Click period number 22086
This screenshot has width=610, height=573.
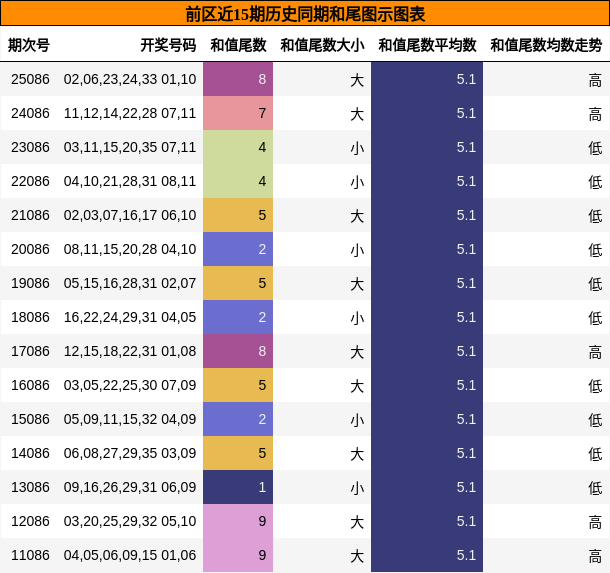pyautogui.click(x=30, y=181)
